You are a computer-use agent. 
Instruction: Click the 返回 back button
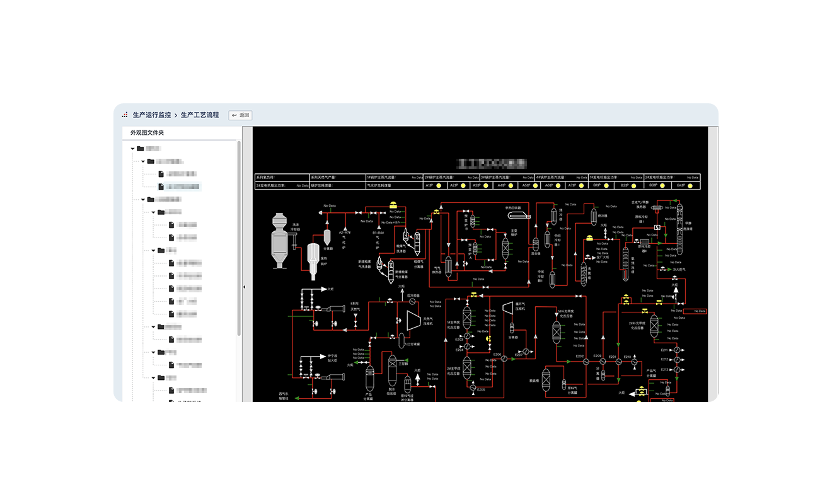(240, 115)
